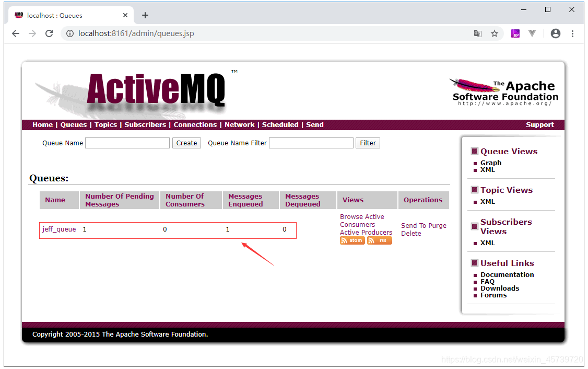View site information icon in address bar
This screenshot has width=588, height=369.
(70, 33)
